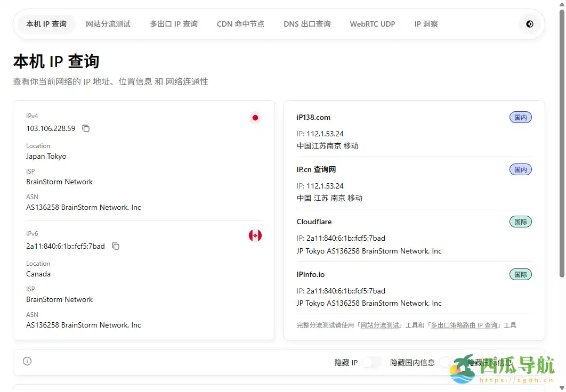Screen dimensions: 566x392
Task: Select the DNS 出口查询 tab
Action: [x=307, y=23]
